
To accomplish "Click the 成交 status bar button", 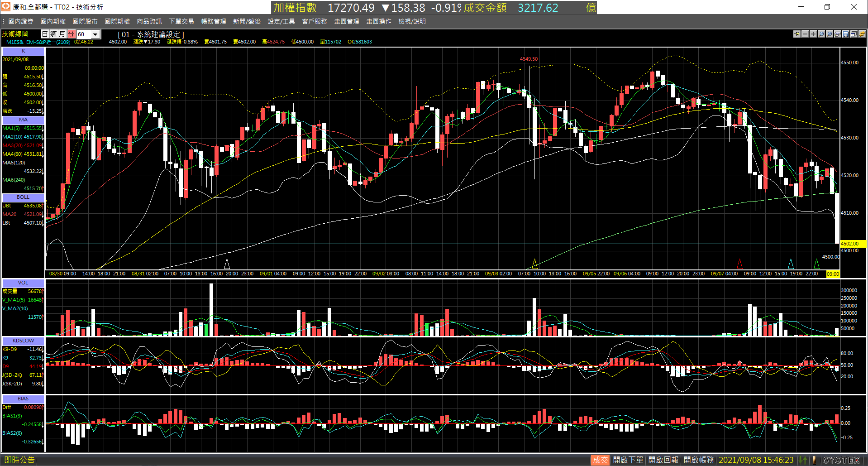I will coord(600,460).
